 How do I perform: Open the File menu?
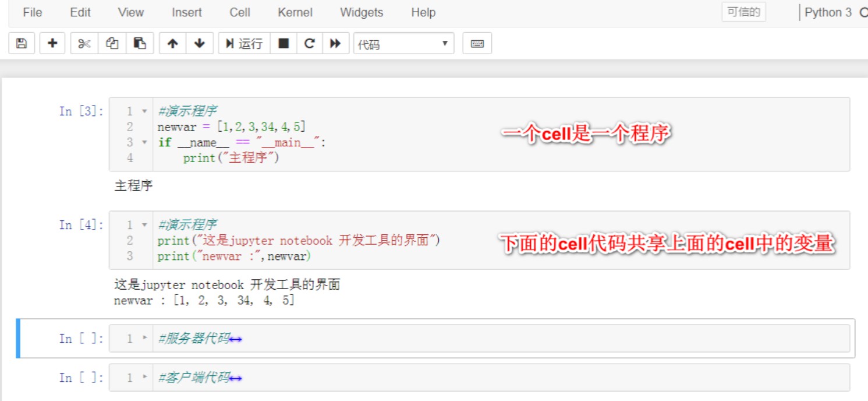33,12
